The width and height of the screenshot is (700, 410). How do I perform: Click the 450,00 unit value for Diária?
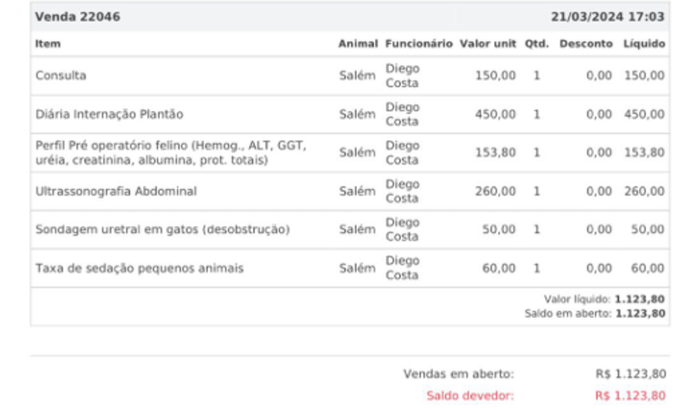click(495, 114)
